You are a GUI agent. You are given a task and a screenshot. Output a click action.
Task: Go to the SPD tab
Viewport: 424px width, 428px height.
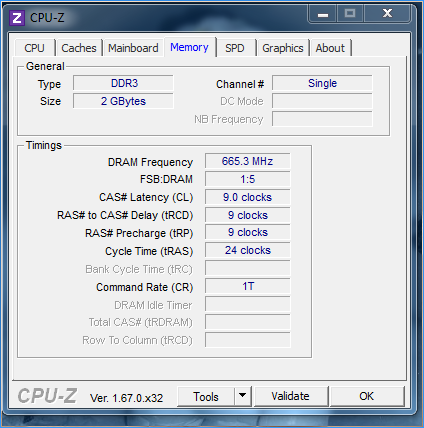point(235,48)
